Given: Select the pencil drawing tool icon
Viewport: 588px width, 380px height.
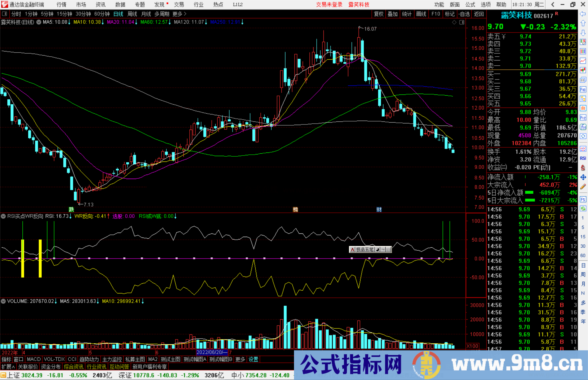Looking at the screenshot, I should (x=583, y=187).
